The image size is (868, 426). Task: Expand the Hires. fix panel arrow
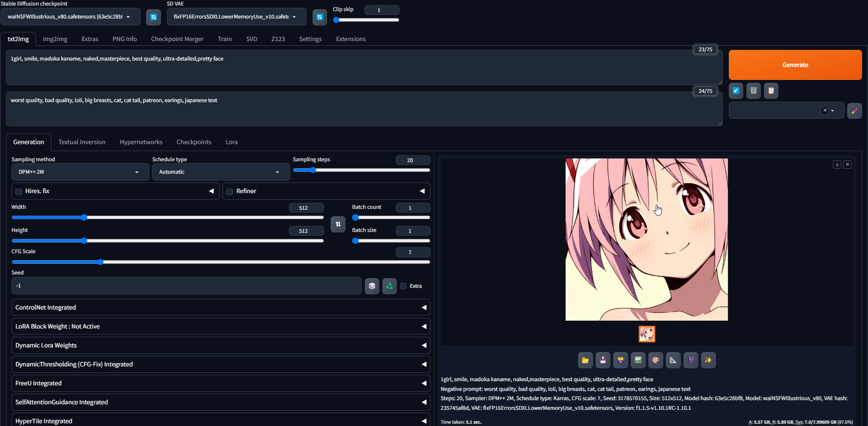[x=211, y=191]
